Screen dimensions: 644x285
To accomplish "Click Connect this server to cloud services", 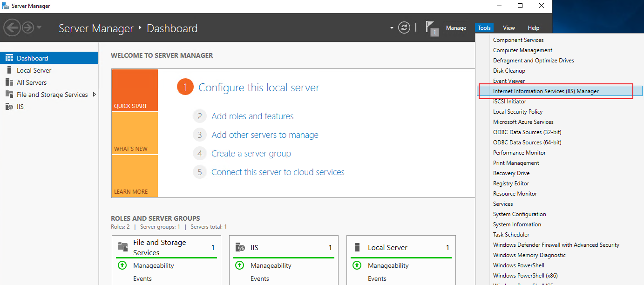I will 278,172.
